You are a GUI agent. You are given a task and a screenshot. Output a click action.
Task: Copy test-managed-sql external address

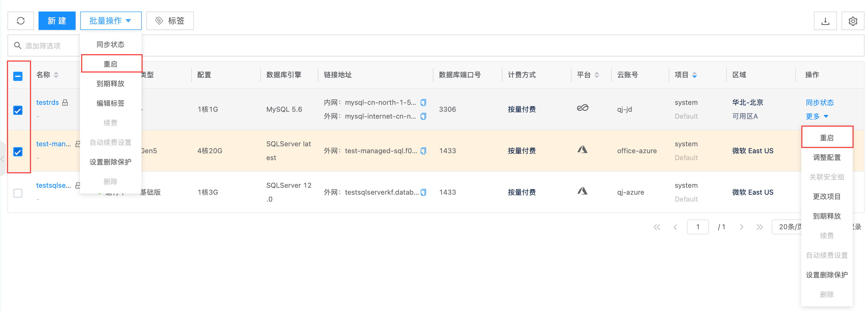(424, 151)
